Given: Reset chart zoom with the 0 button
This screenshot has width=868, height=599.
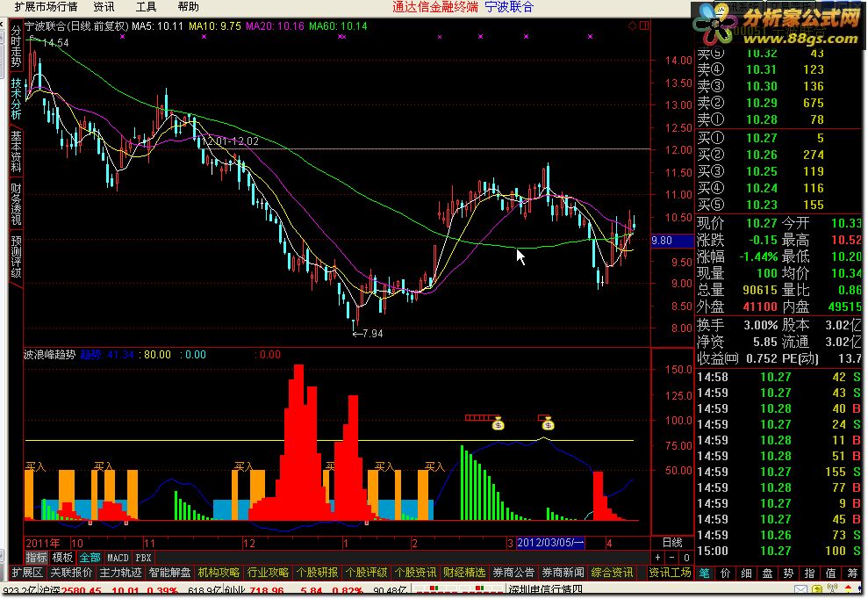Looking at the screenshot, I should point(685,558).
